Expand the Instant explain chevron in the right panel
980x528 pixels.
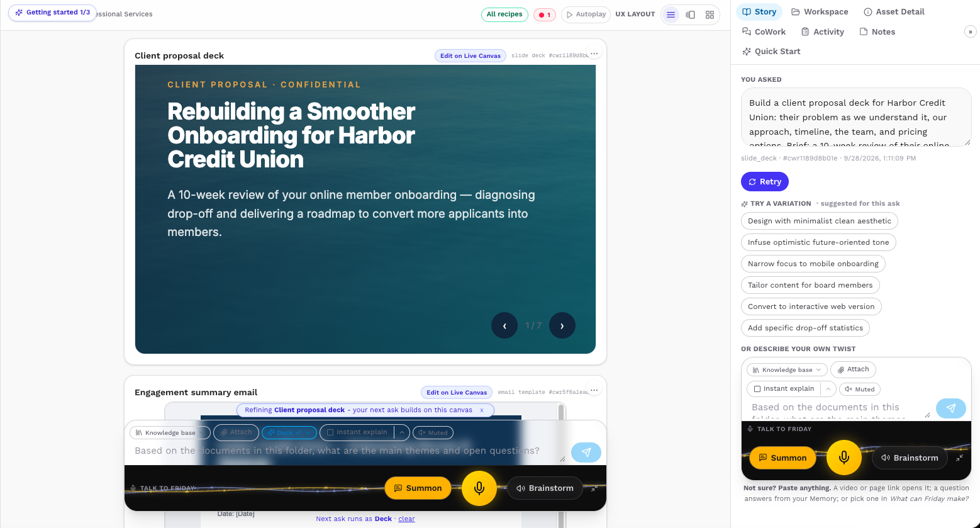click(x=828, y=389)
